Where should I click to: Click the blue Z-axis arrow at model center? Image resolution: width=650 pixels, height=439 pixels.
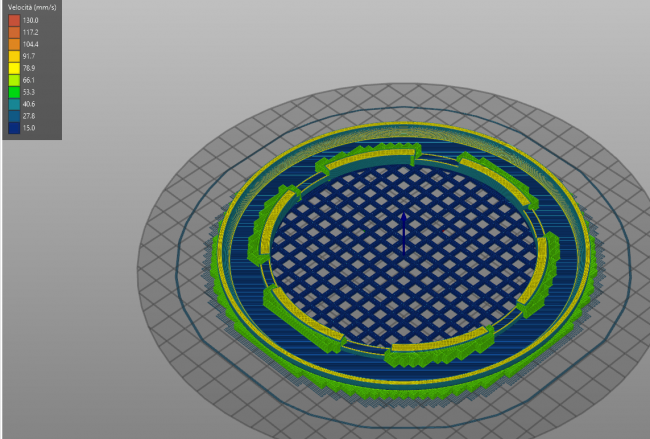pos(404,233)
